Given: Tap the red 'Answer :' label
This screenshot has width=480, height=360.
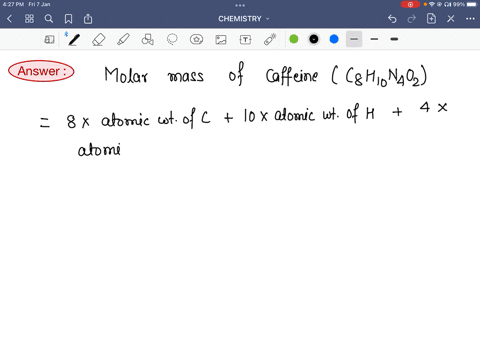Looking at the screenshot, I should pos(41,71).
